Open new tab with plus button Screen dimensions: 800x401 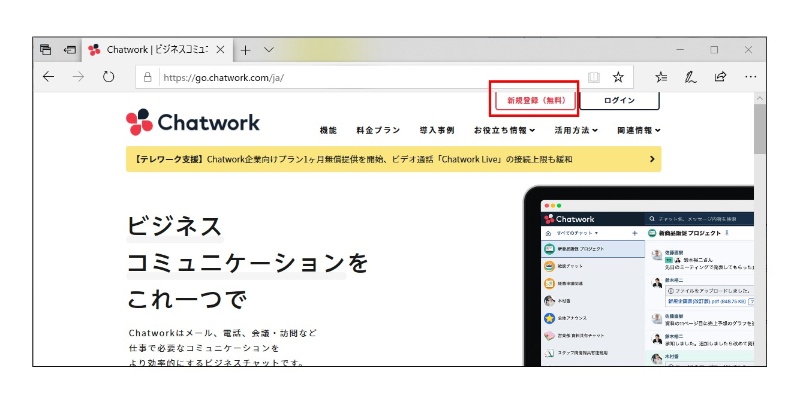(x=245, y=49)
